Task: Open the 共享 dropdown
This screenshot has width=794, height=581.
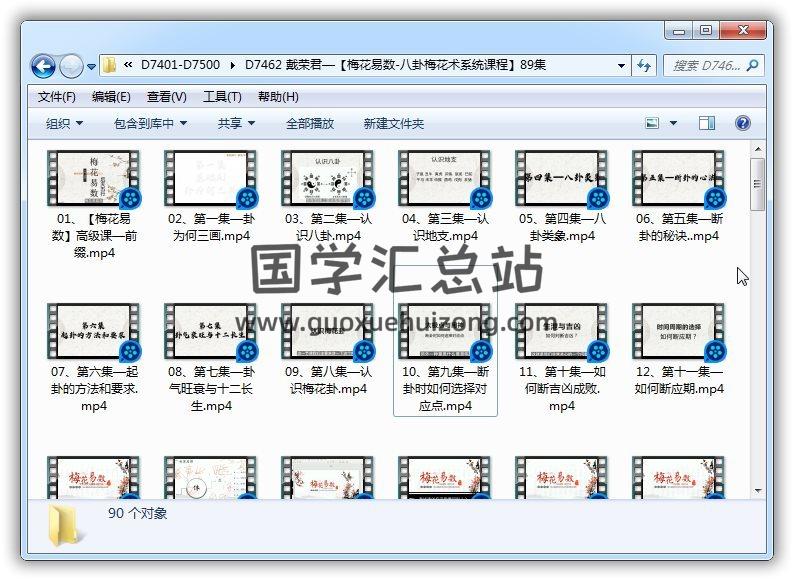Action: point(236,124)
